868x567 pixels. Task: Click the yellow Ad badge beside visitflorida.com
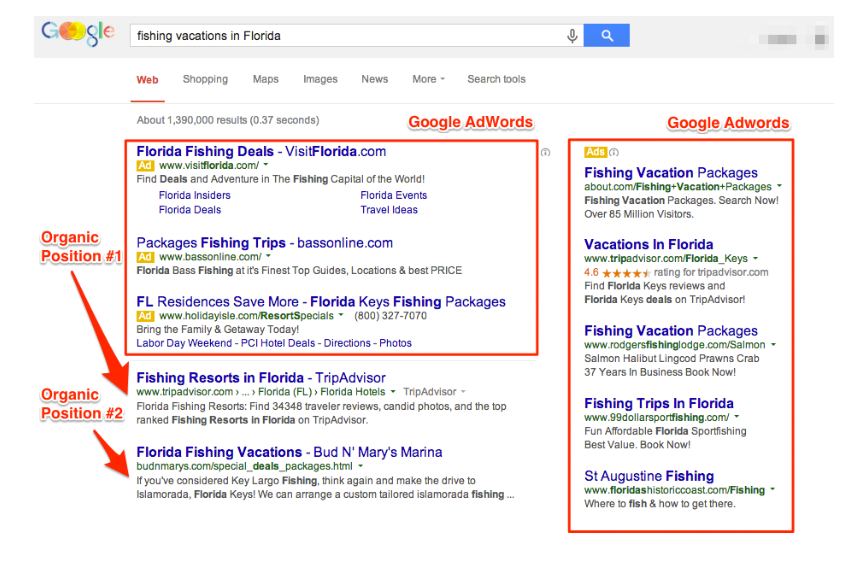(145, 165)
